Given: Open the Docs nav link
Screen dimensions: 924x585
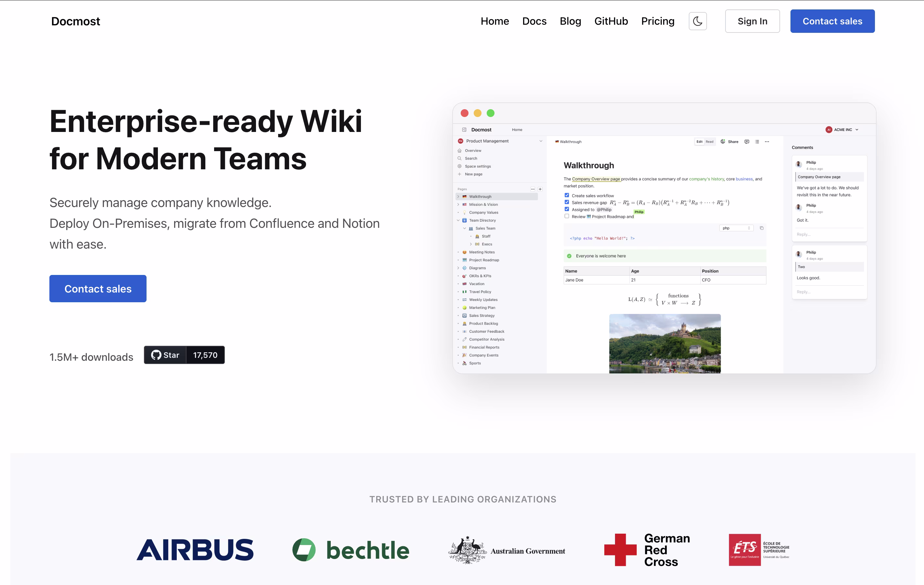Looking at the screenshot, I should 534,21.
